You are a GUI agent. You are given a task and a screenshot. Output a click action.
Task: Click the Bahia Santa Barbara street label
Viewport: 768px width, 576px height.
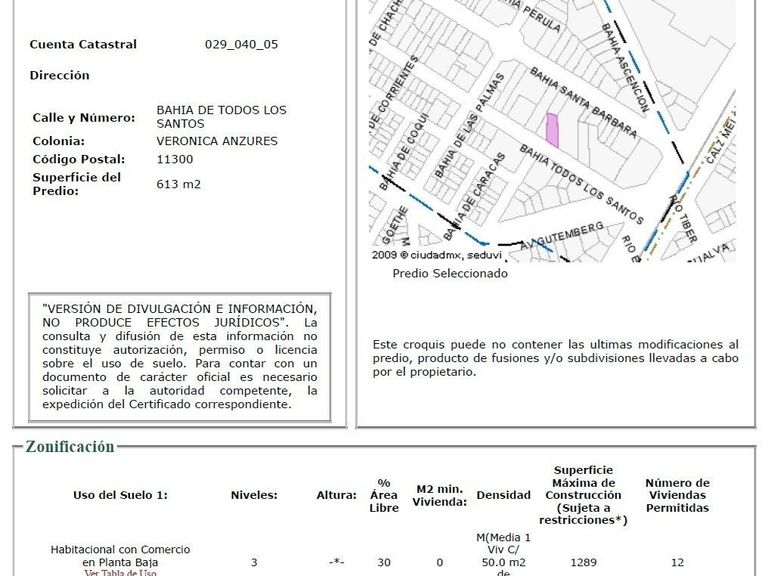point(583,102)
